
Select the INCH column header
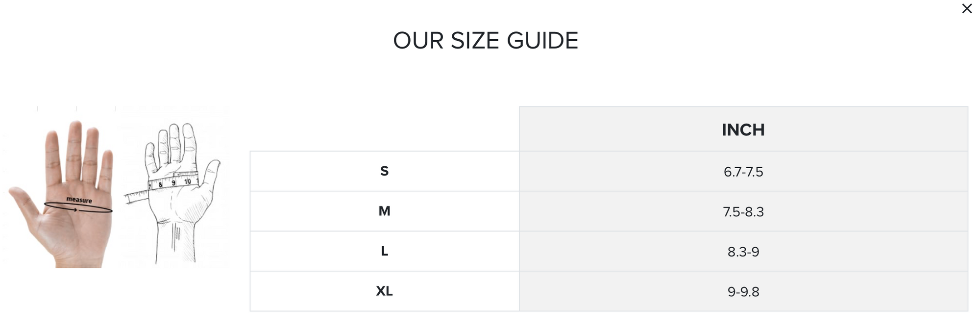743,129
